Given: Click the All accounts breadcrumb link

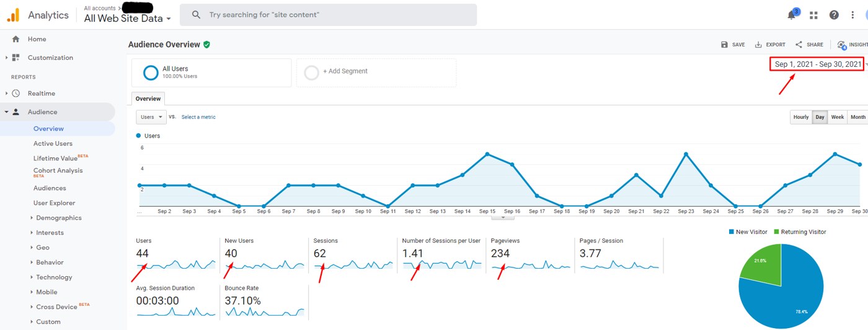Looking at the screenshot, I should (99, 8).
